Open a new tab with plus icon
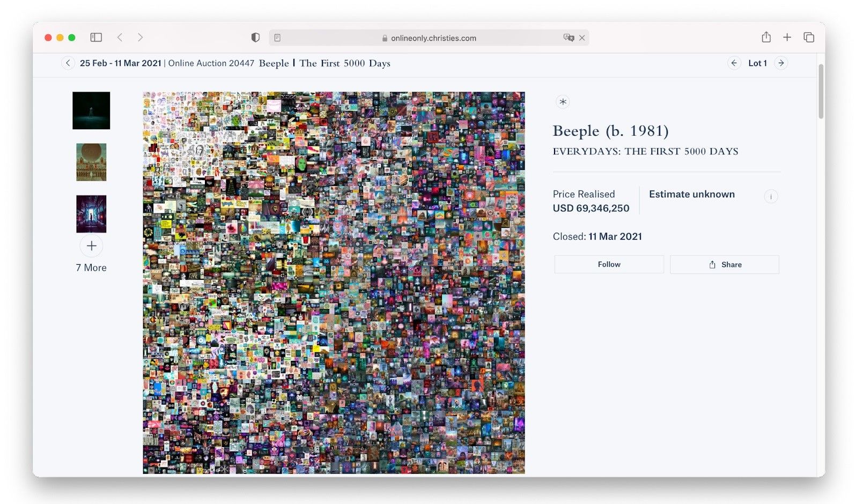 (787, 38)
